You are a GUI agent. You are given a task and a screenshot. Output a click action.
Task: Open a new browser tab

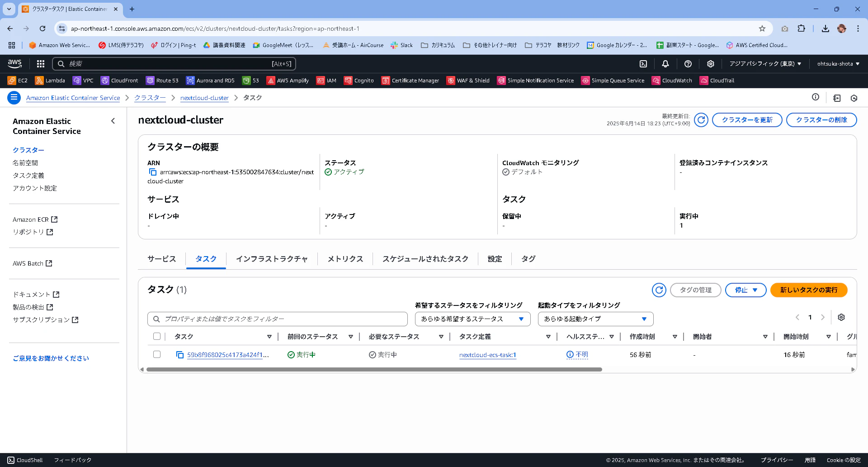click(132, 9)
